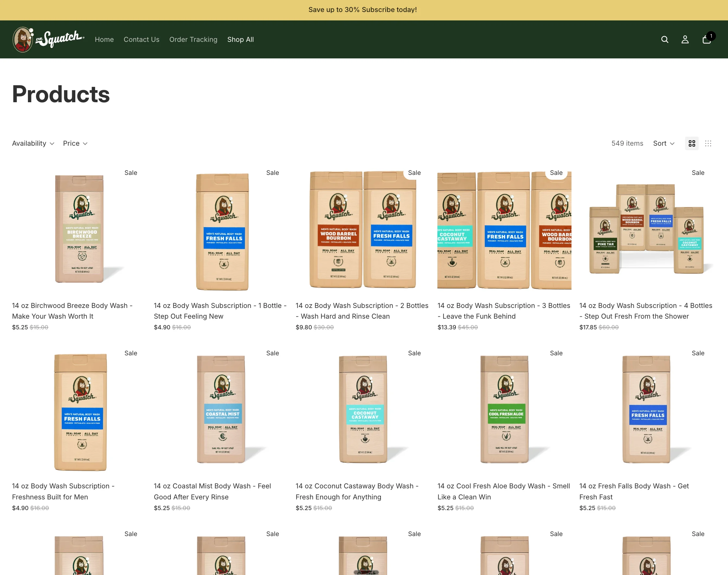Click the Dr. Squatch logo
Screen dimensions: 728x575
pyautogui.click(x=48, y=39)
